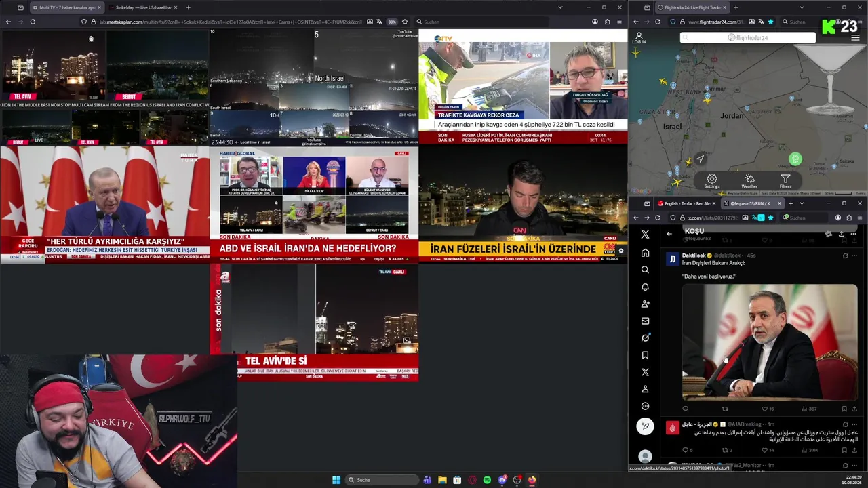The width and height of the screenshot is (868, 488).
Task: Click the Flightradar24 search field
Action: point(748,38)
